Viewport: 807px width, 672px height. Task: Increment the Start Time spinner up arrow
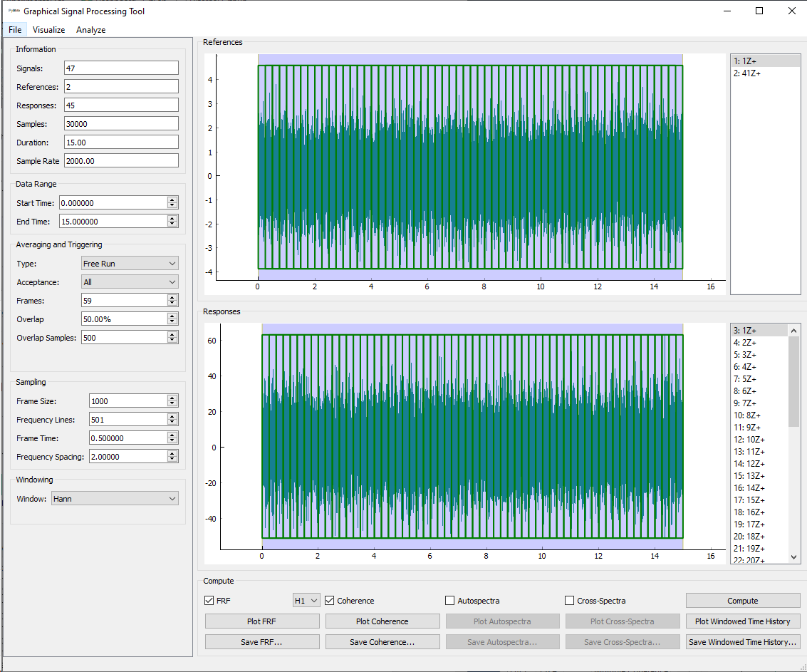point(172,200)
